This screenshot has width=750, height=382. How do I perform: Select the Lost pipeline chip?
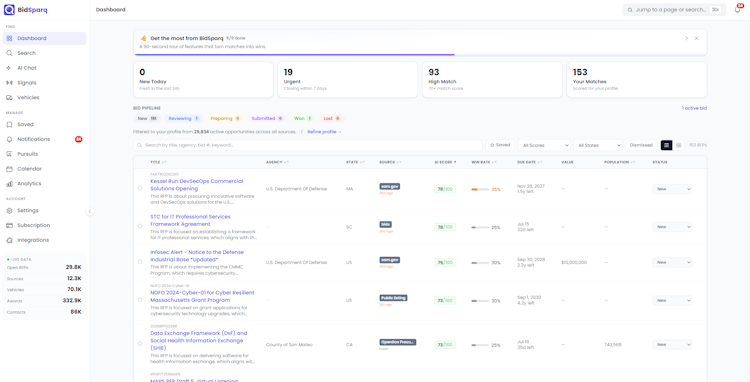(331, 118)
